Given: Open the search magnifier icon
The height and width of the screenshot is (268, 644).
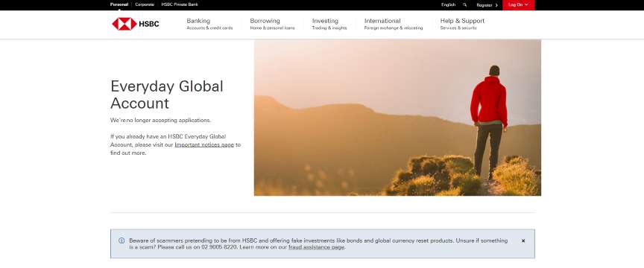Looking at the screenshot, I should point(465,5).
